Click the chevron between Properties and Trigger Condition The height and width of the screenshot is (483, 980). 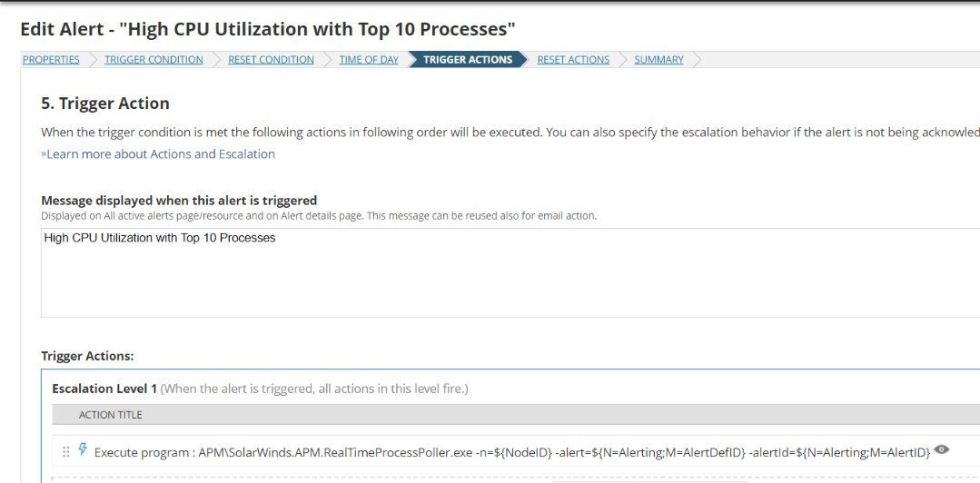click(x=91, y=60)
